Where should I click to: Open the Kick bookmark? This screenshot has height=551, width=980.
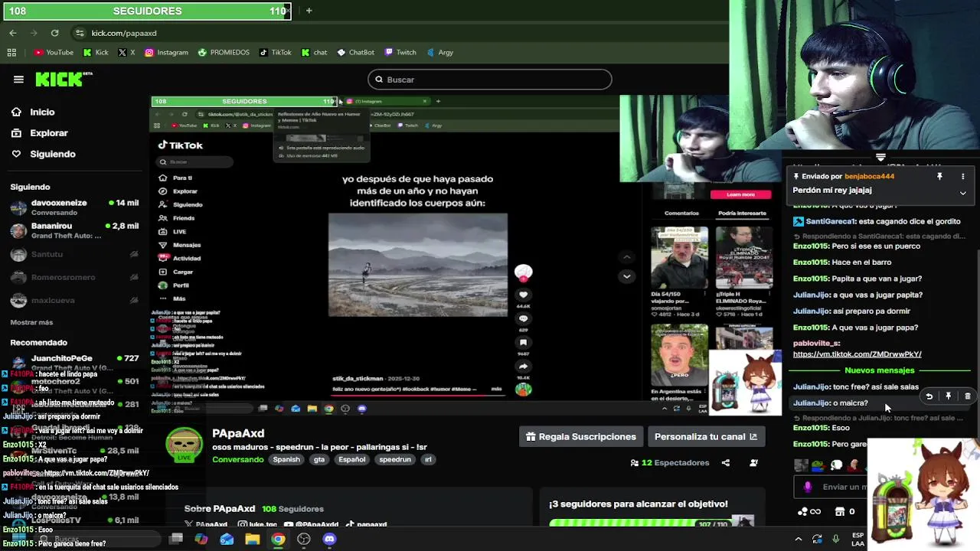coord(96,52)
